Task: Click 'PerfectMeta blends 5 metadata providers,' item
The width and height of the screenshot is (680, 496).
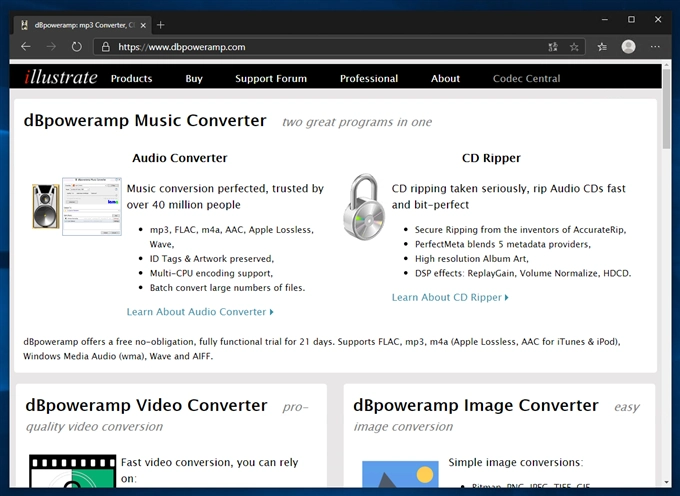Action: [503, 245]
